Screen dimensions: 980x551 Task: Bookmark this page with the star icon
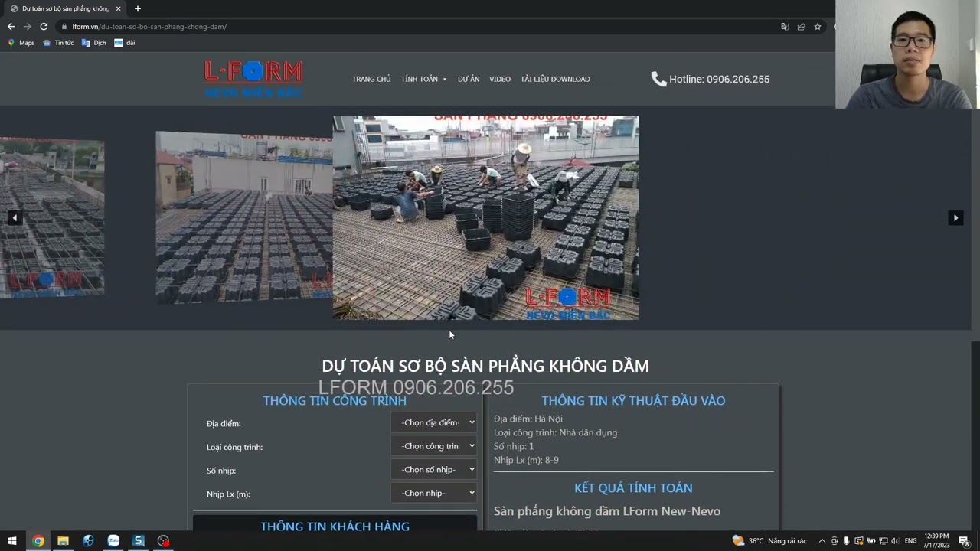[x=818, y=26]
